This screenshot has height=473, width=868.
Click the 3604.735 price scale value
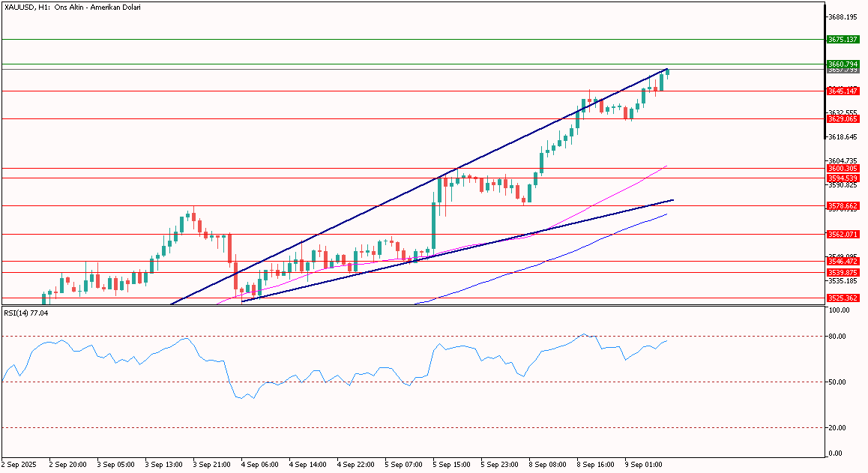pos(843,160)
